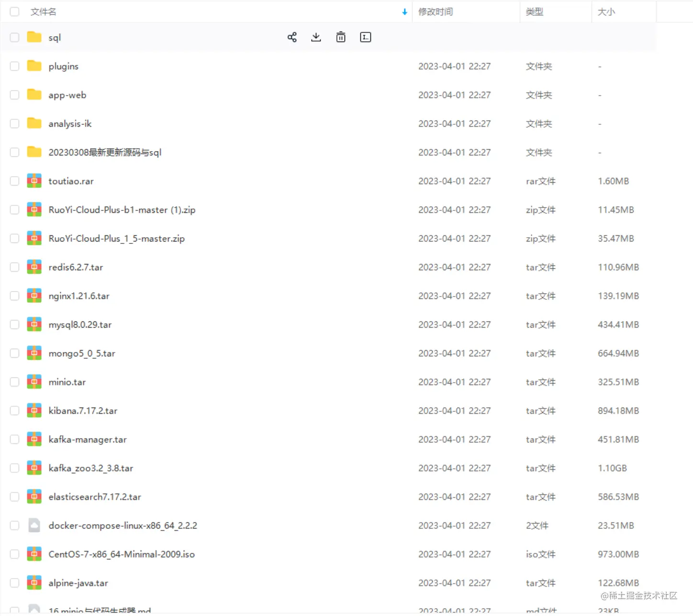
Task: Click the mongo5_0_5.tar archive icon
Action: (x=34, y=353)
